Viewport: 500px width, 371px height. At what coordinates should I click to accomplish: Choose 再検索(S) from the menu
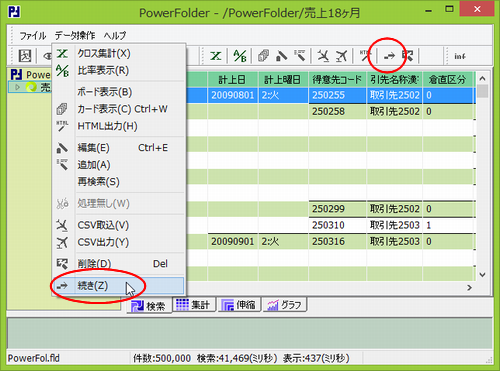pos(119,182)
